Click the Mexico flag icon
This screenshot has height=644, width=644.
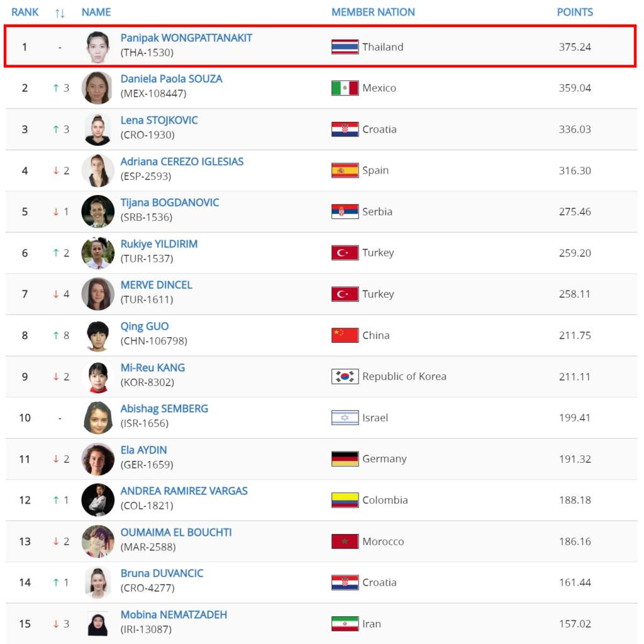coord(345,88)
